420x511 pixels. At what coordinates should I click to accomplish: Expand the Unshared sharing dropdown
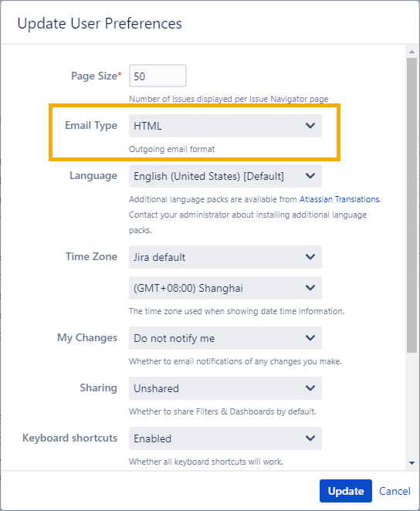[225, 388]
